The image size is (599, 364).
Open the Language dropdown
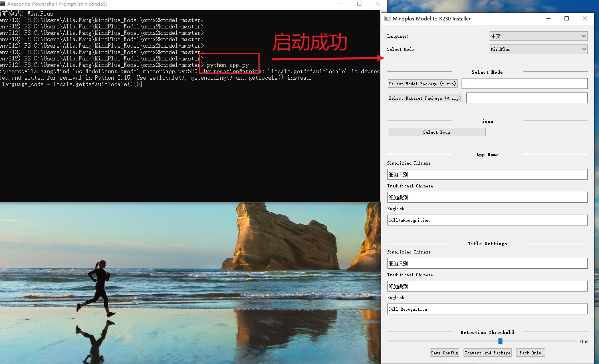coord(538,36)
